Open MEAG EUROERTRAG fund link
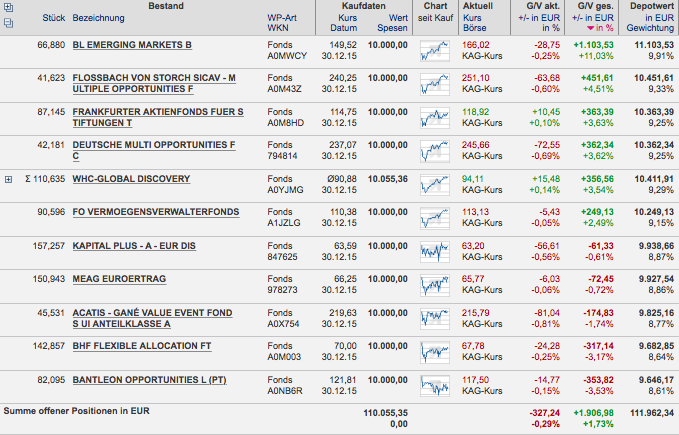 click(x=119, y=279)
